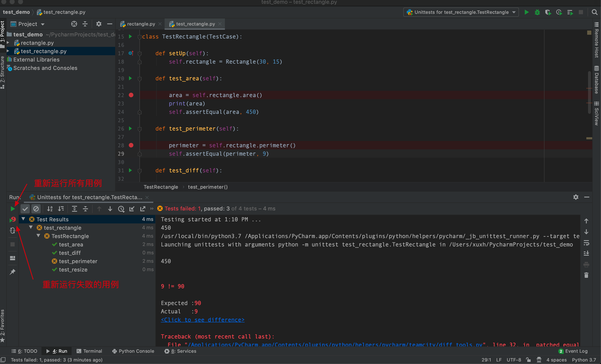This screenshot has height=364, width=601.
Task: Toggle show ignored tests icon
Action: pyautogui.click(x=36, y=209)
